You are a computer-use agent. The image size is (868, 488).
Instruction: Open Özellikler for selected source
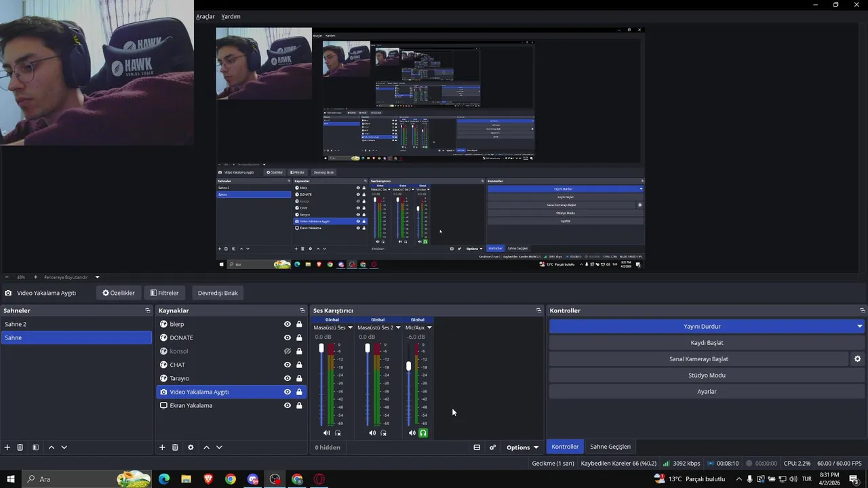(119, 293)
